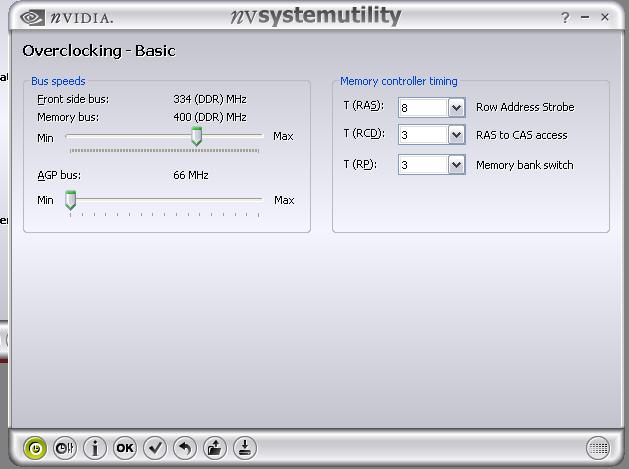
Task: Click the Min label of Memory bus slider
Action: (x=45, y=138)
